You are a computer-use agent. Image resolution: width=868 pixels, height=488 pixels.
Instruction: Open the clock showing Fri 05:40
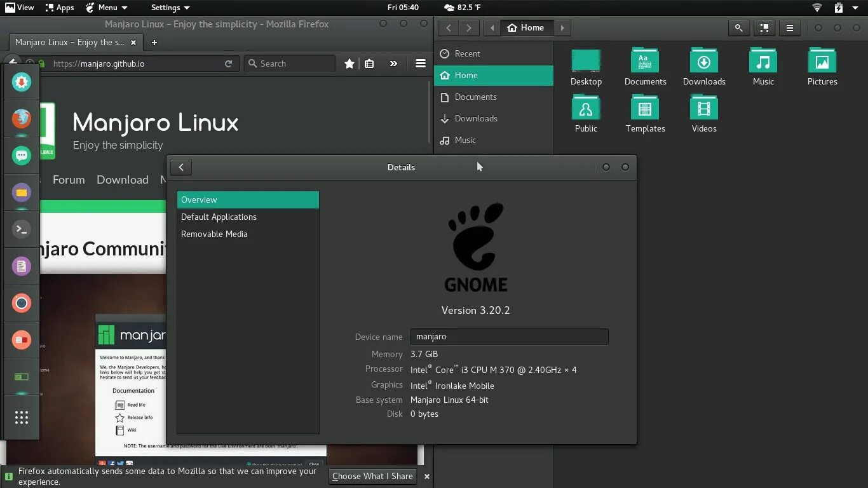[403, 8]
